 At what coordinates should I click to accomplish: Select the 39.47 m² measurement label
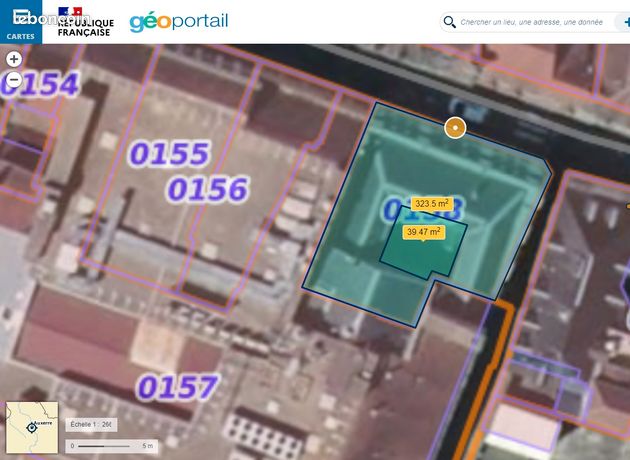tap(423, 232)
